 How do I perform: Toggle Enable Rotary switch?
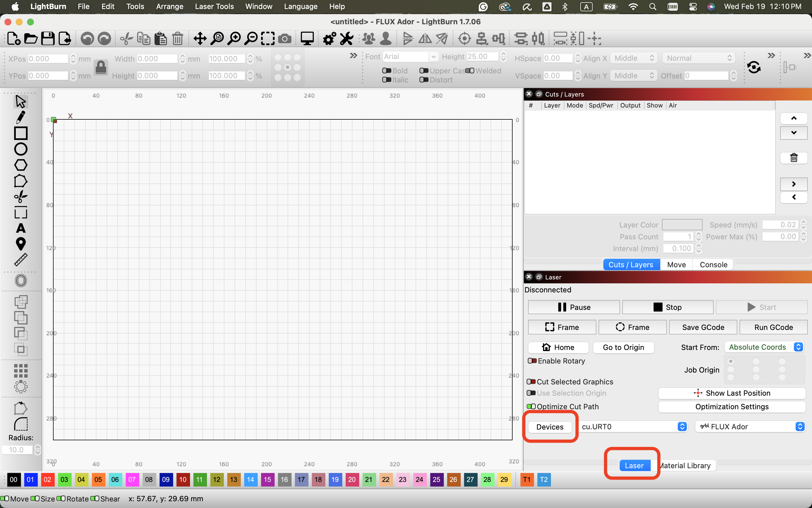pos(532,360)
